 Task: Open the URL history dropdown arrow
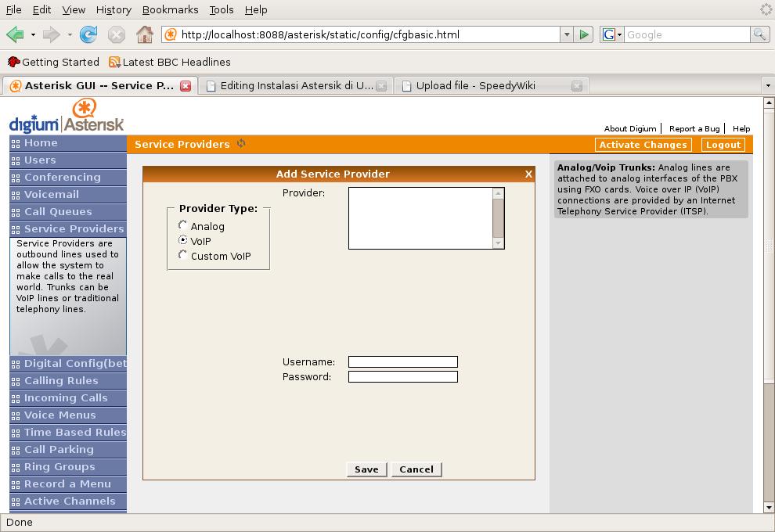tap(567, 34)
